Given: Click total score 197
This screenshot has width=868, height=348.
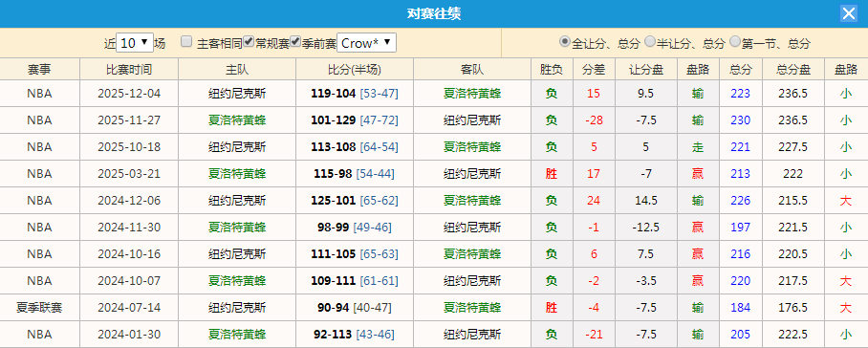Looking at the screenshot, I should click(740, 227).
